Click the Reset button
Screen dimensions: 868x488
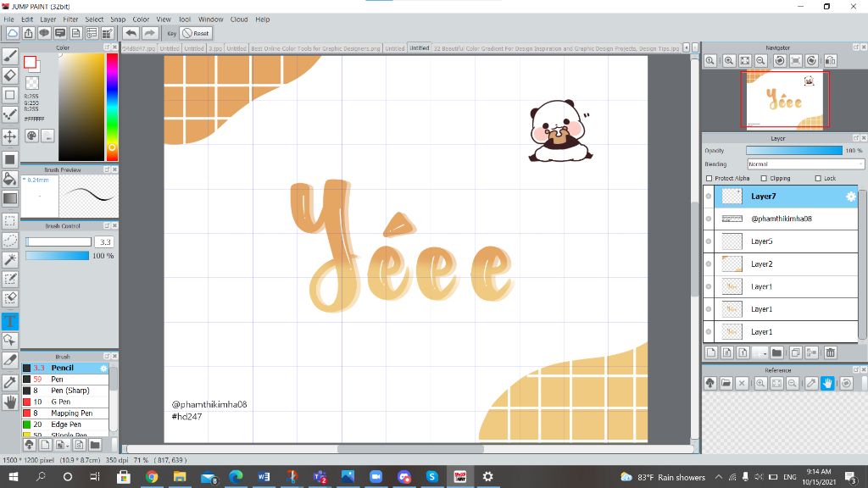(x=196, y=33)
